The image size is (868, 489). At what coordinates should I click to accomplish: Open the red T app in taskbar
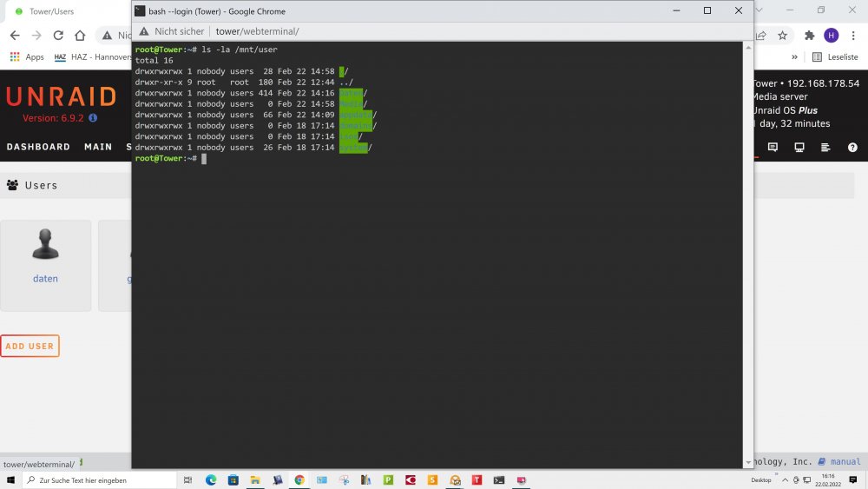[x=477, y=480]
